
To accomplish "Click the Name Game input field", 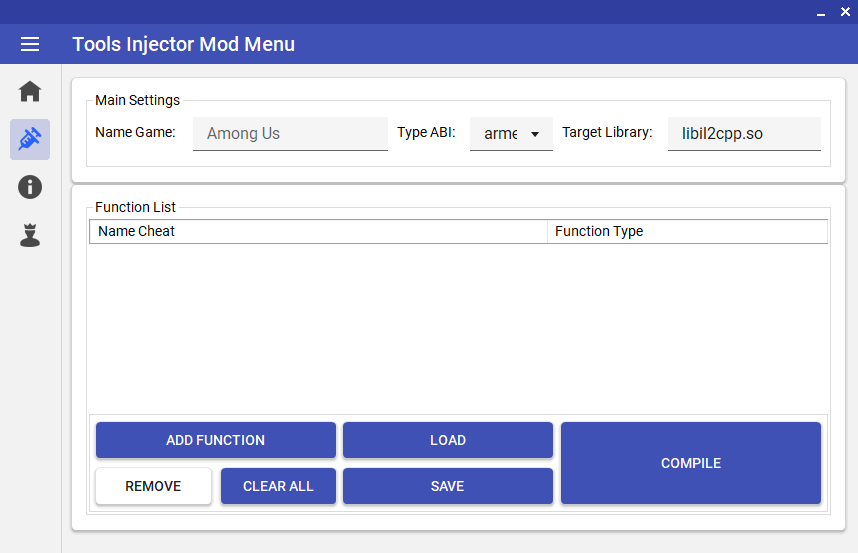I will pos(291,133).
